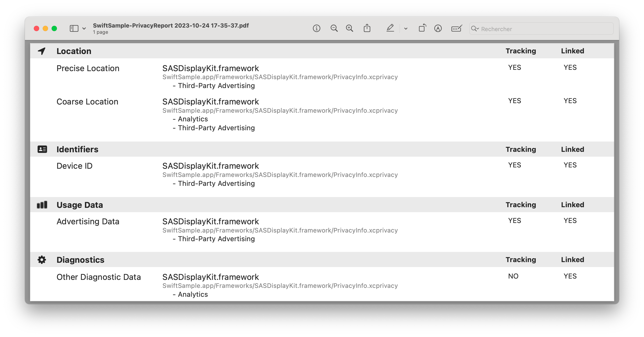The height and width of the screenshot is (337, 644).
Task: Open the Share menu
Action: click(x=367, y=28)
